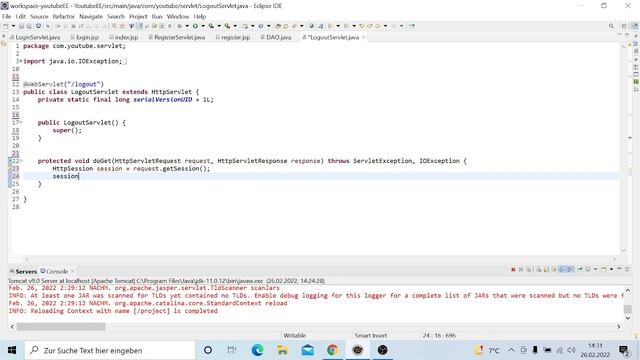
Task: Open the dropdown arrow next to Open Console
Action: tap(611, 269)
